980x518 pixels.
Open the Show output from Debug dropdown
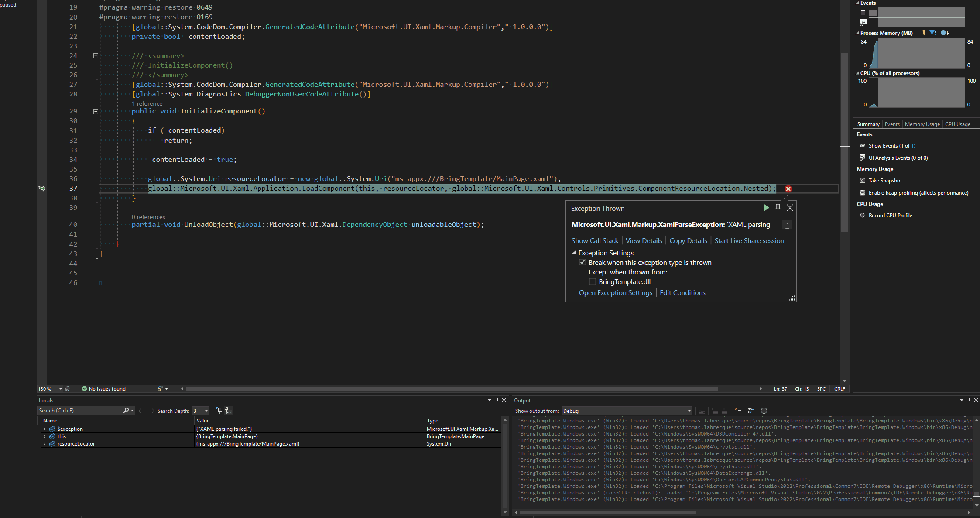(689, 411)
